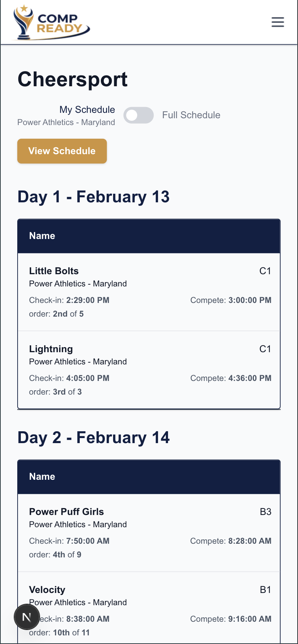Viewport: 298px width, 644px height.
Task: Open the Power Puff Girls entry
Action: click(66, 512)
